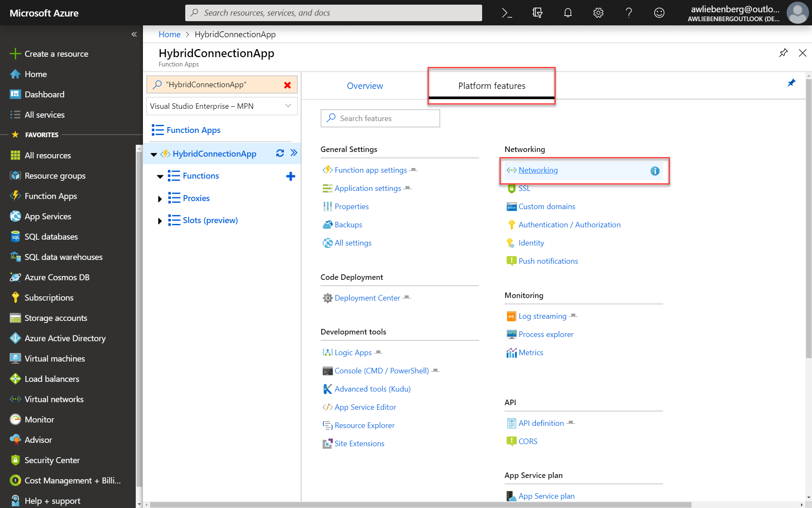Open Azure Cosmos DB in the sidebar
This screenshot has height=508, width=812.
[57, 277]
